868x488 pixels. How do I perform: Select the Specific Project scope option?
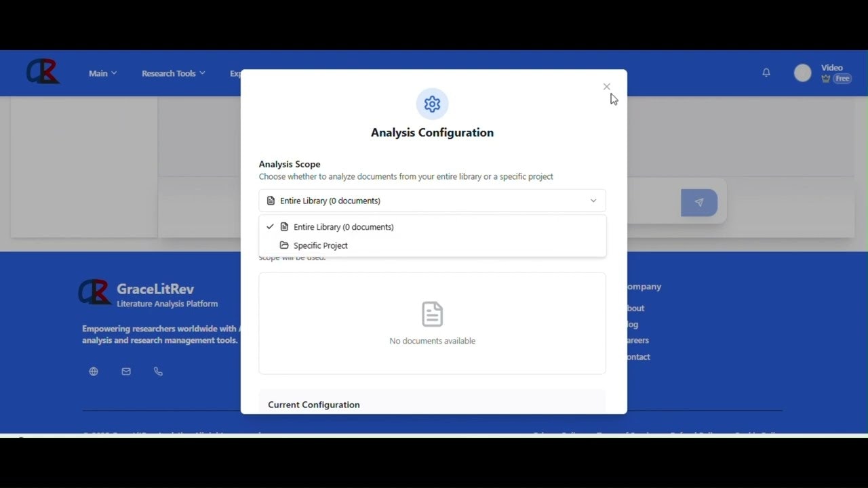[x=320, y=245]
